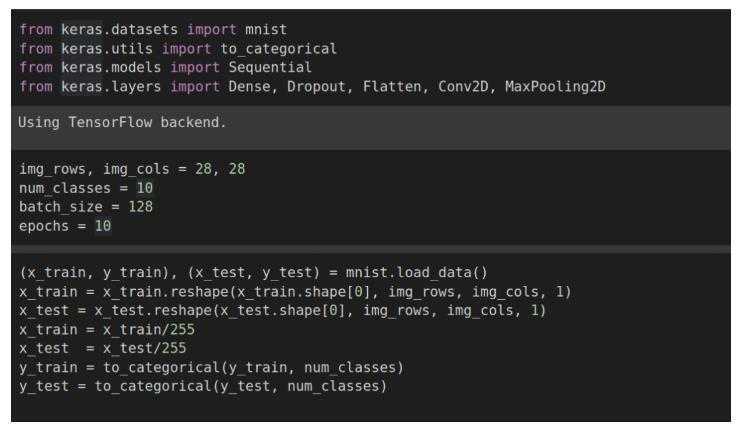Click the y_test to_categorical line

click(x=203, y=386)
